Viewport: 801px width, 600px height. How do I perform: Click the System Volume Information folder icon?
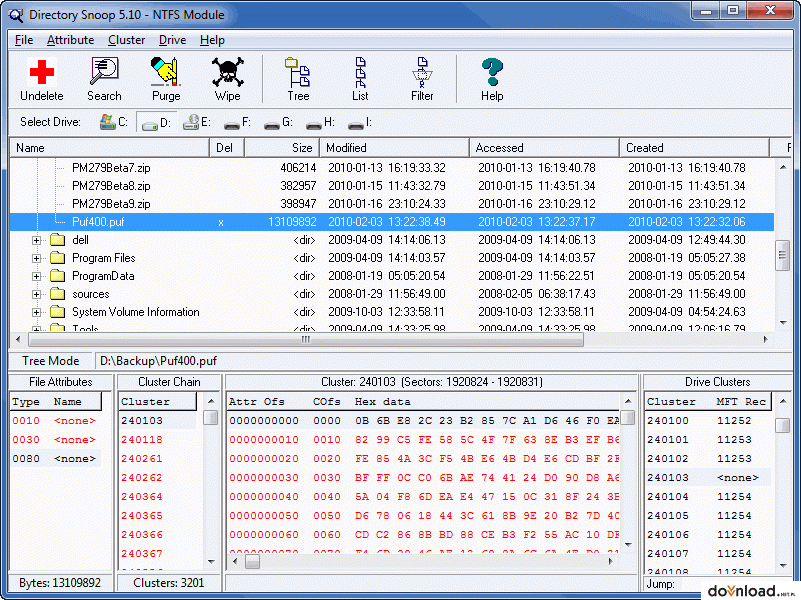tap(58, 312)
